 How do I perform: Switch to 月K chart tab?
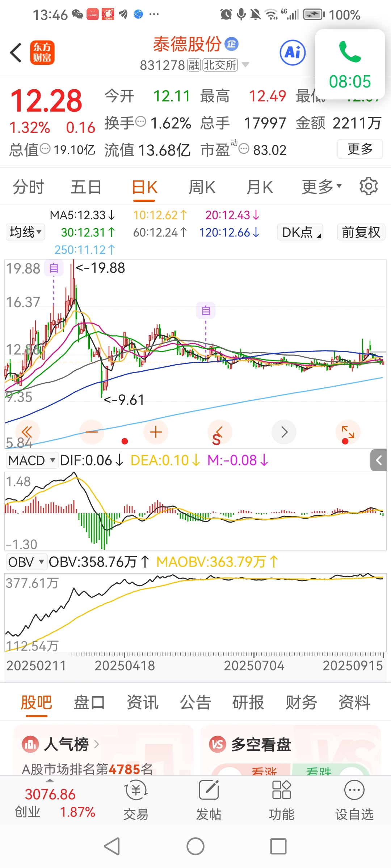tap(260, 187)
